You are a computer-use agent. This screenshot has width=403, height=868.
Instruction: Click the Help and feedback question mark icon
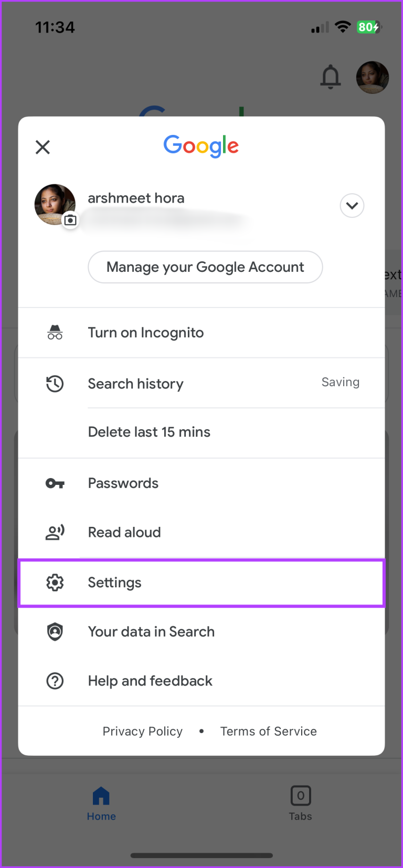[55, 681]
